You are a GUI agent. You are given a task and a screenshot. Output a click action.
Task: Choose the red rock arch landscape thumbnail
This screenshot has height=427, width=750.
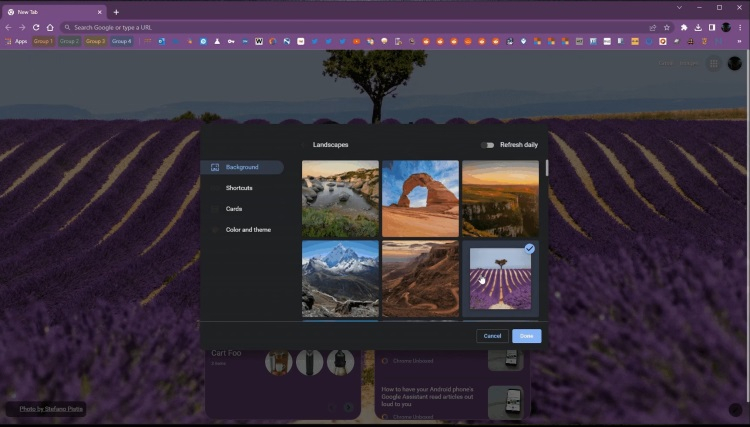click(420, 198)
